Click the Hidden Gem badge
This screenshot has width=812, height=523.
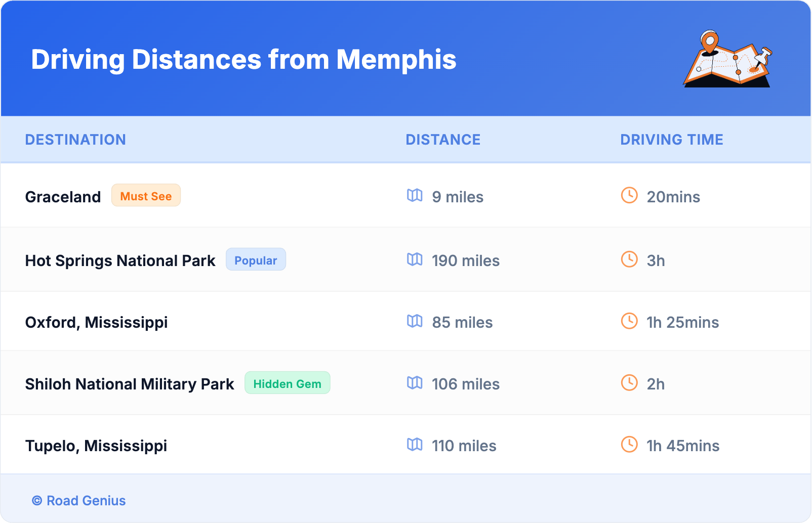point(287,383)
